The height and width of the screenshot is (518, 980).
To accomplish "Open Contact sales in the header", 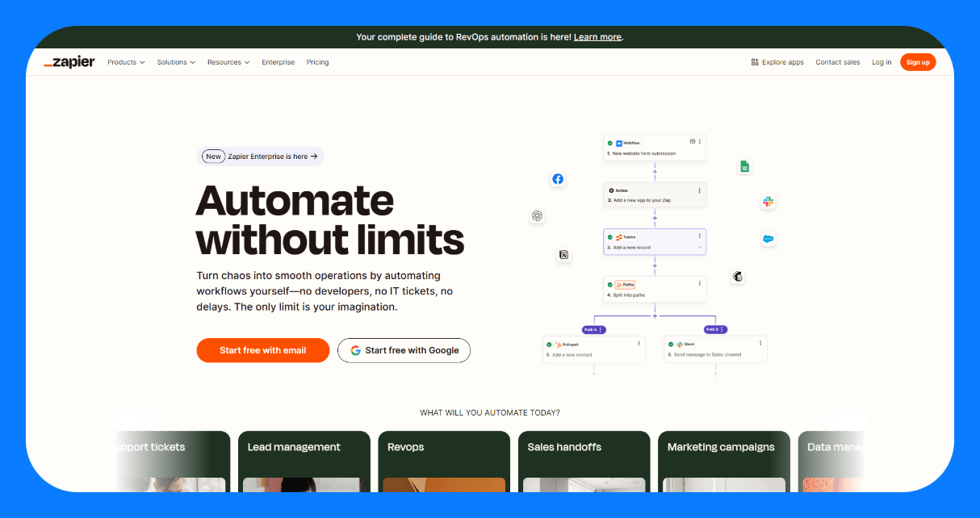I will (838, 62).
